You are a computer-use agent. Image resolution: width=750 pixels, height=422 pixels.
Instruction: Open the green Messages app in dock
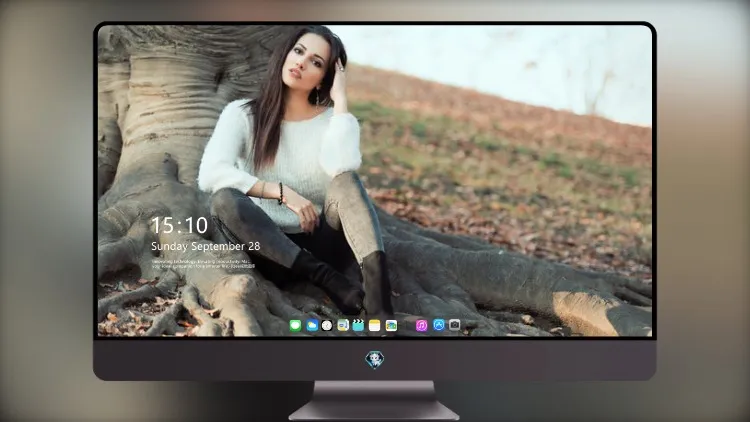pyautogui.click(x=296, y=326)
